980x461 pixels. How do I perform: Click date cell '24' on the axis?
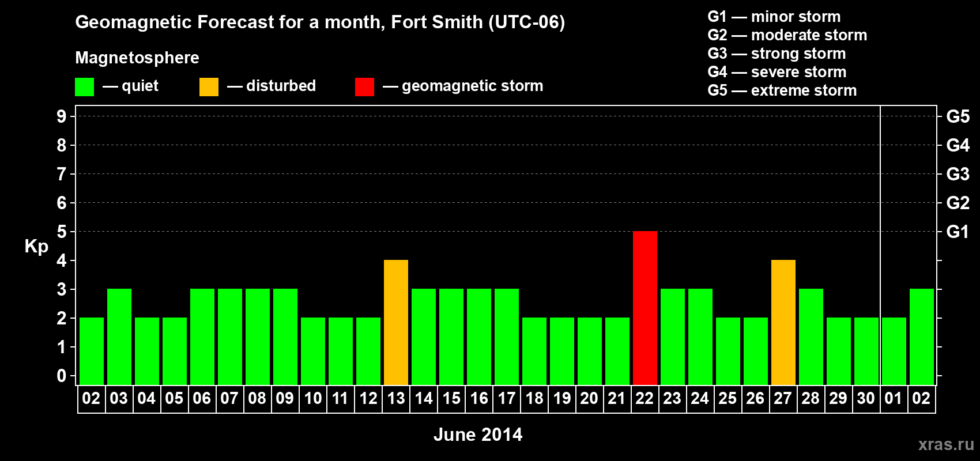coord(700,399)
